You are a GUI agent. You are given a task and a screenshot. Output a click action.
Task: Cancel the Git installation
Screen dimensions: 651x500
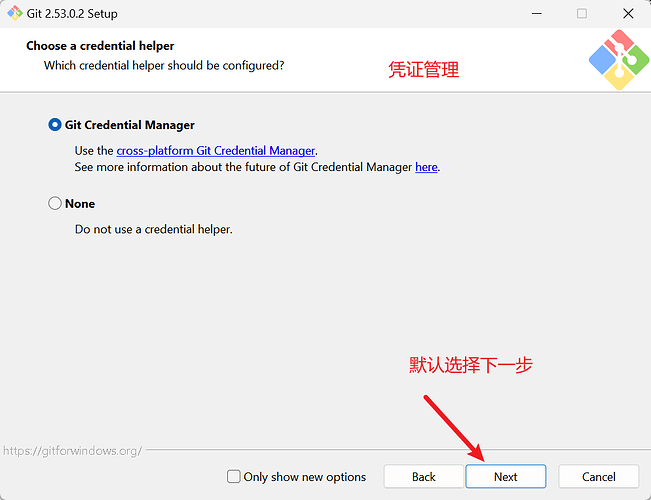coord(599,477)
